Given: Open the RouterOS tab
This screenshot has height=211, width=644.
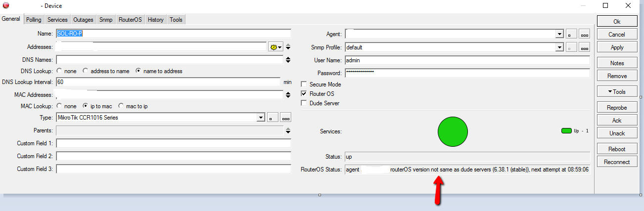Looking at the screenshot, I should (x=130, y=20).
